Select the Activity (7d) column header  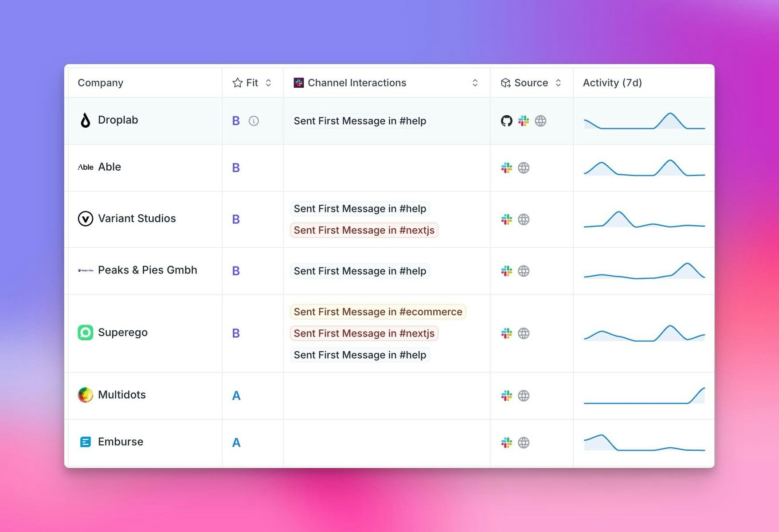(x=613, y=82)
